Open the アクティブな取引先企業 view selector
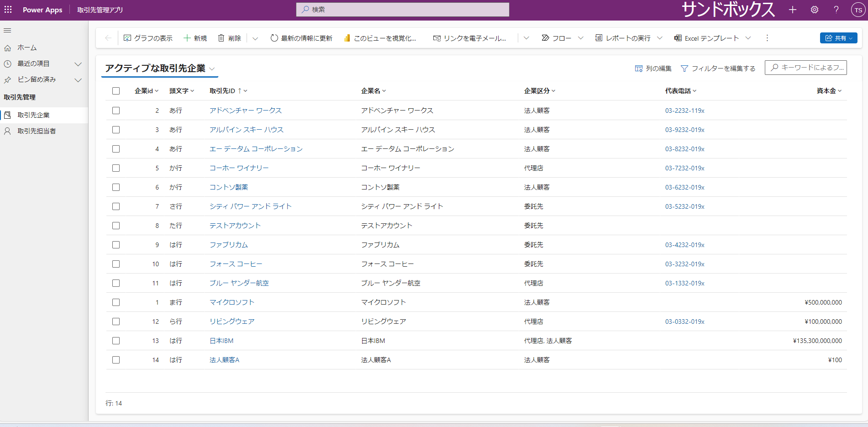 160,69
